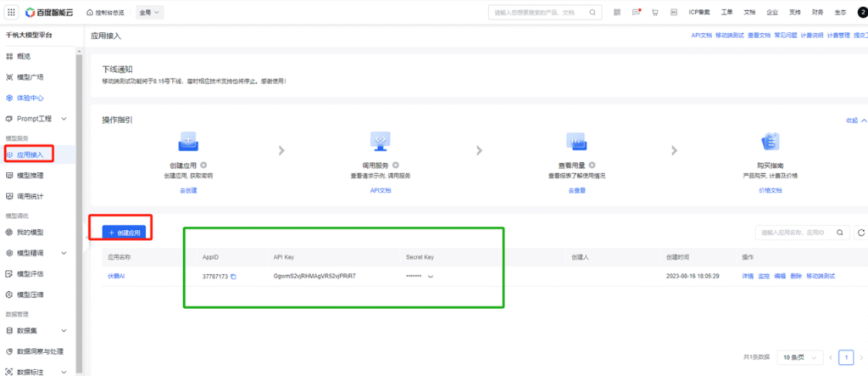Open 工单 in the top menu
This screenshot has height=376, width=868.
[726, 12]
